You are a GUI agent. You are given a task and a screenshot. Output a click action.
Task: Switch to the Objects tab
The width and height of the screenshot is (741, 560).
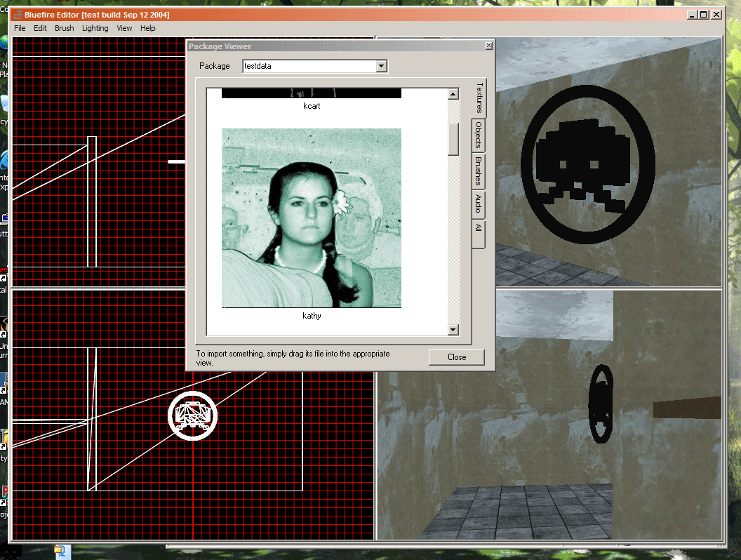tap(479, 135)
